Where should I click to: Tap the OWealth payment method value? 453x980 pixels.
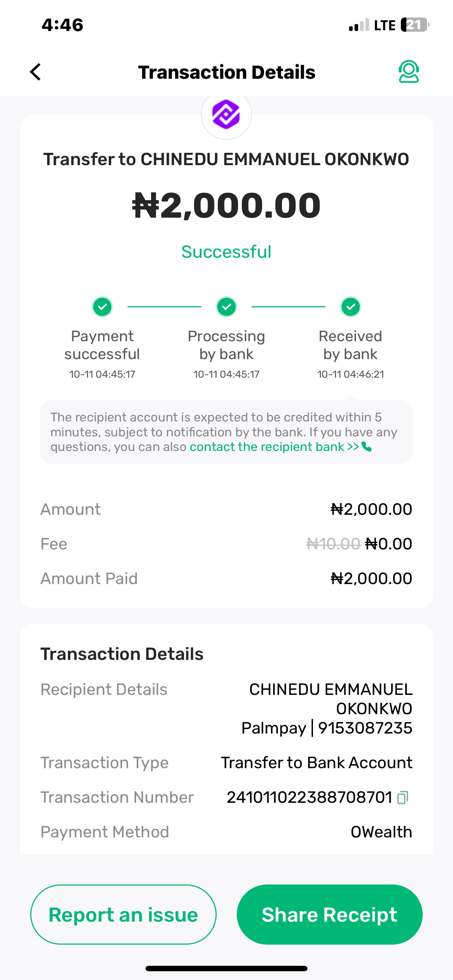(381, 832)
